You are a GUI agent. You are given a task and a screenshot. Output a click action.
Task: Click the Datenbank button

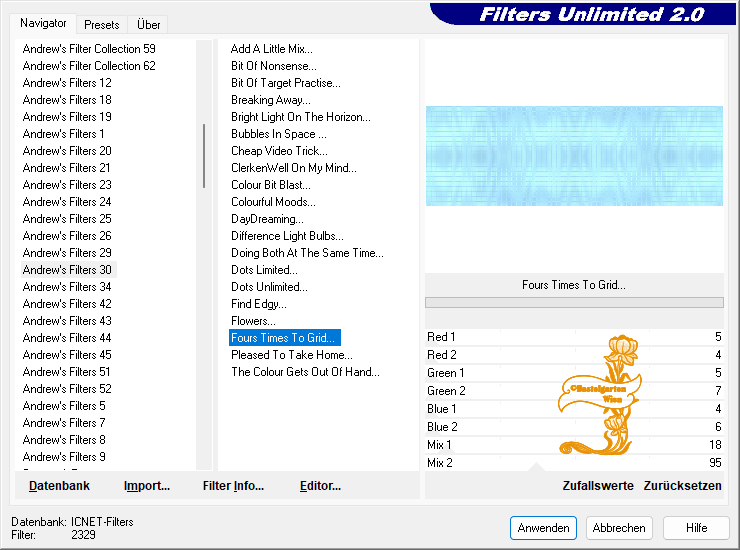59,486
